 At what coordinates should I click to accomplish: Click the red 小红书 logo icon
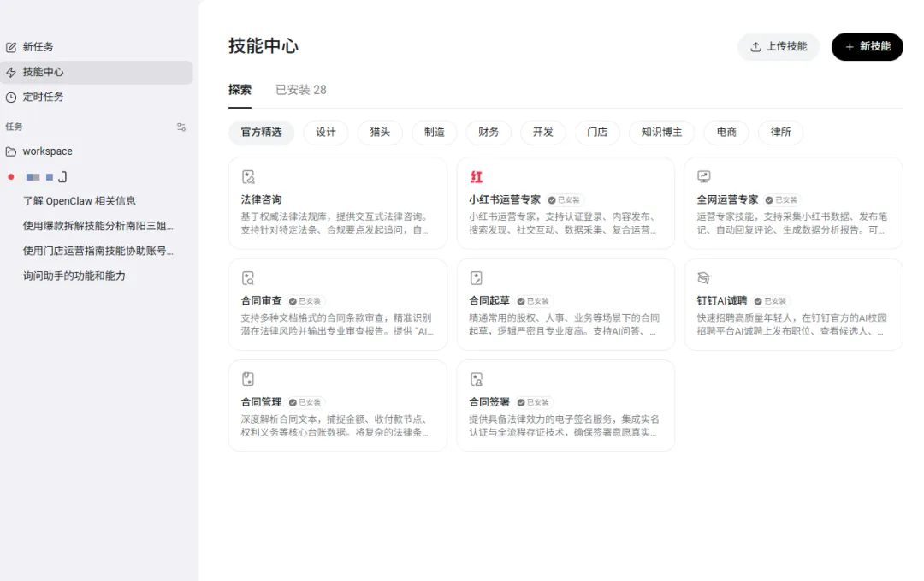[x=477, y=177]
